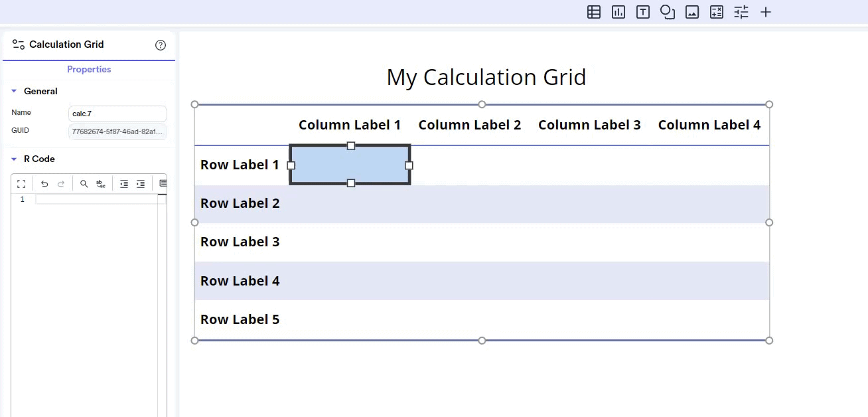Click the plus icon in toolbar
This screenshot has height=417, width=868.
click(x=766, y=12)
